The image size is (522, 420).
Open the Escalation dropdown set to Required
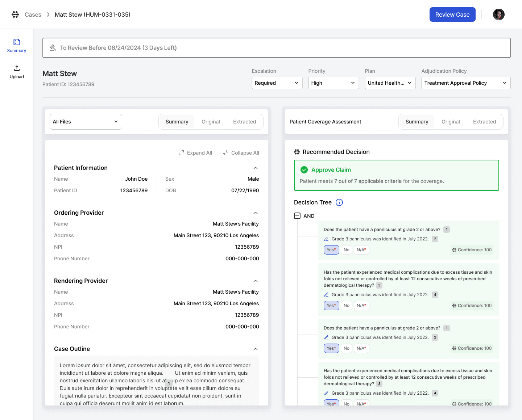pyautogui.click(x=277, y=83)
